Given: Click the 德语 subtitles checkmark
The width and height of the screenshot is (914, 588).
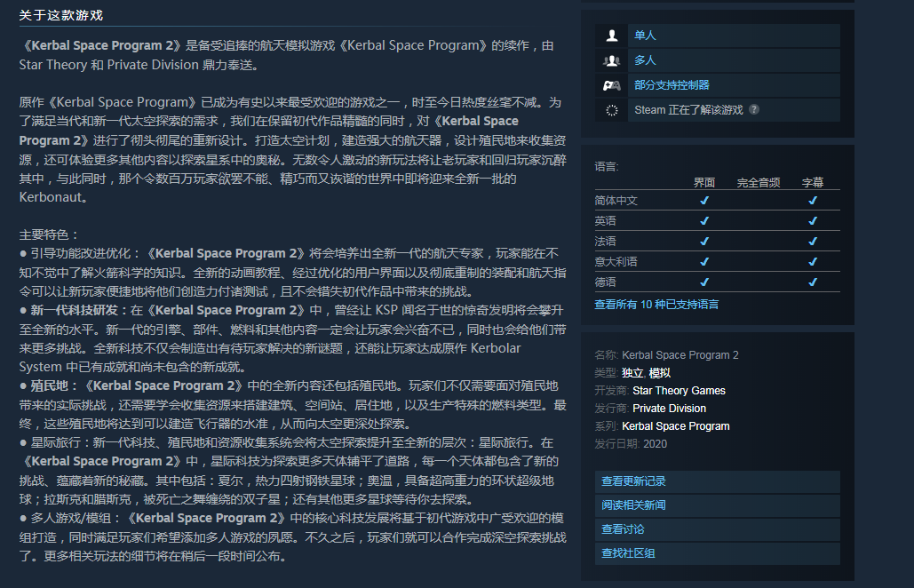Looking at the screenshot, I should coord(813,282).
